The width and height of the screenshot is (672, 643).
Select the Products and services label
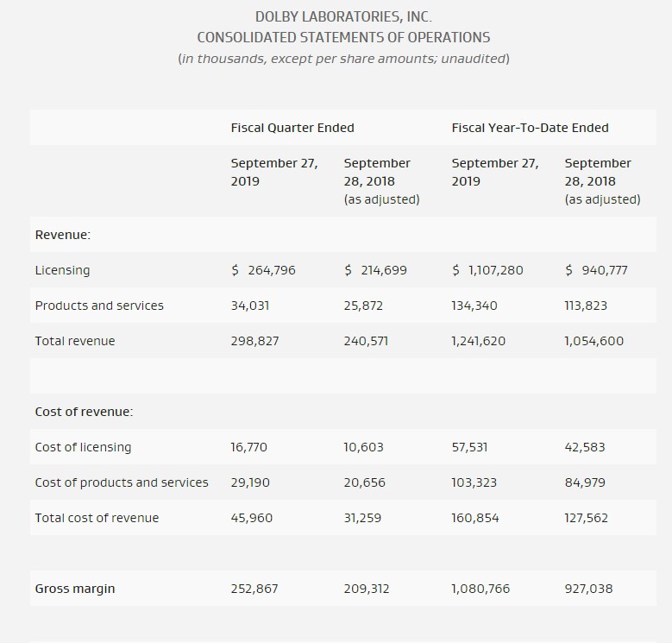pos(99,306)
